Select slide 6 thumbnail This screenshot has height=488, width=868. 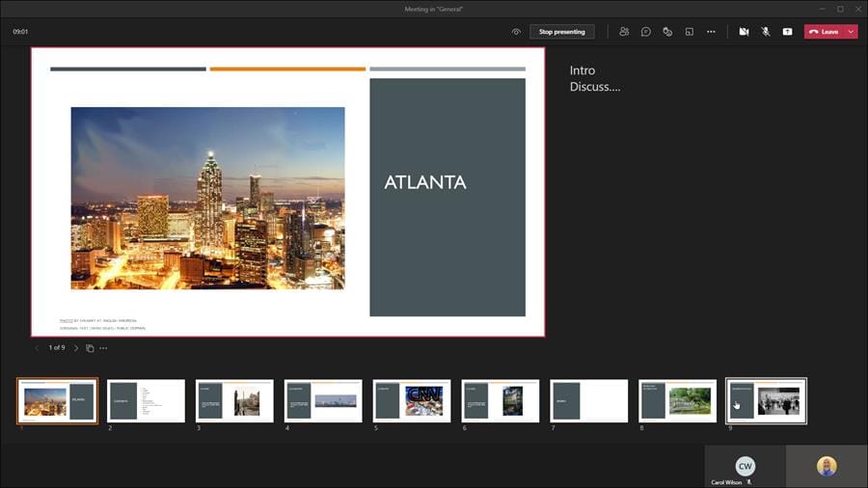[501, 401]
